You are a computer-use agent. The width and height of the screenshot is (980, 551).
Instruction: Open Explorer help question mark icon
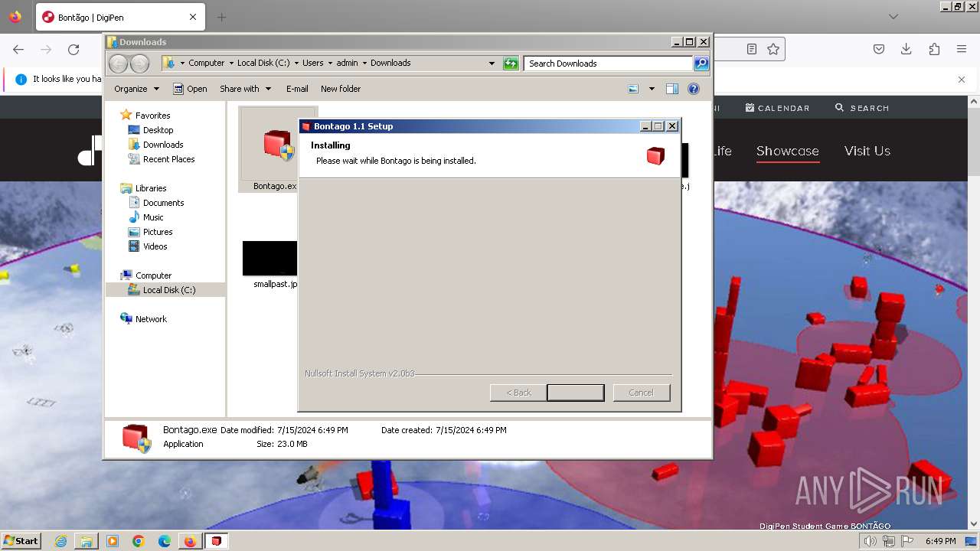tap(694, 89)
